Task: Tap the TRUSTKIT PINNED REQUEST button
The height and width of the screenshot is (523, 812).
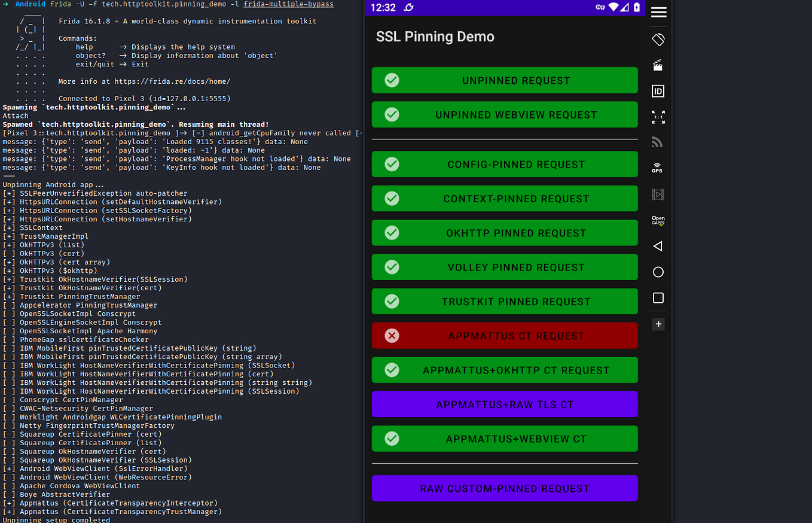Action: coord(504,301)
